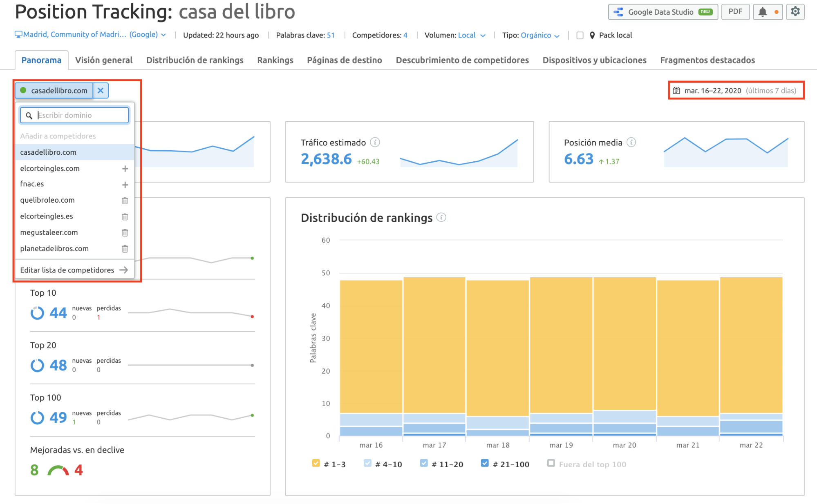
Task: Expand Tipo Orgánico dropdown
Action: tap(540, 35)
